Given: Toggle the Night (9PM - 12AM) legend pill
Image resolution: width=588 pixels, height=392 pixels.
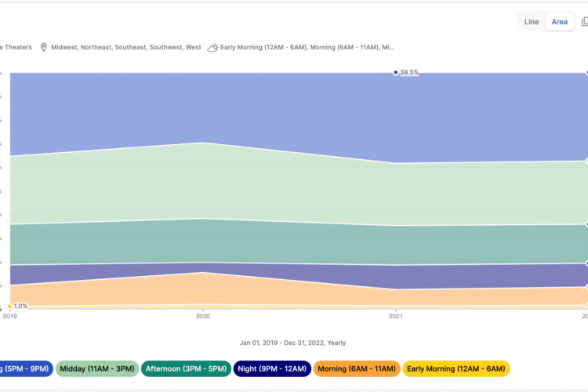Looking at the screenshot, I should pyautogui.click(x=272, y=368).
